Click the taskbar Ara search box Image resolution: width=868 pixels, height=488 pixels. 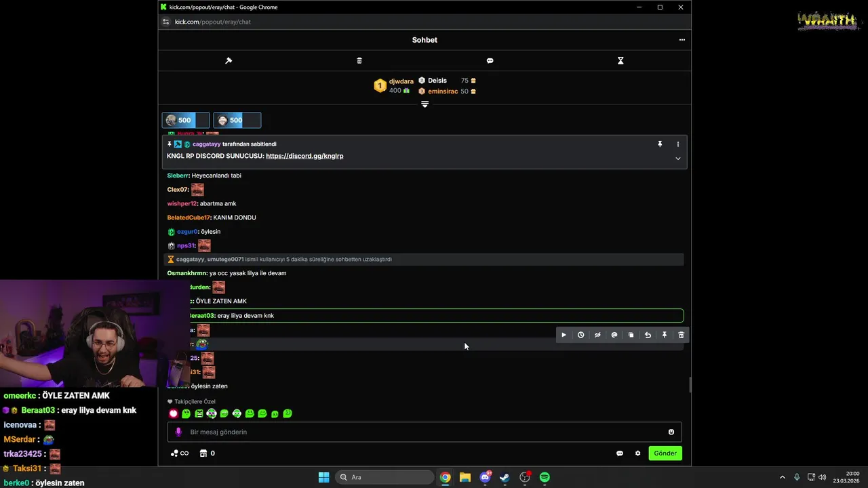coord(384,477)
